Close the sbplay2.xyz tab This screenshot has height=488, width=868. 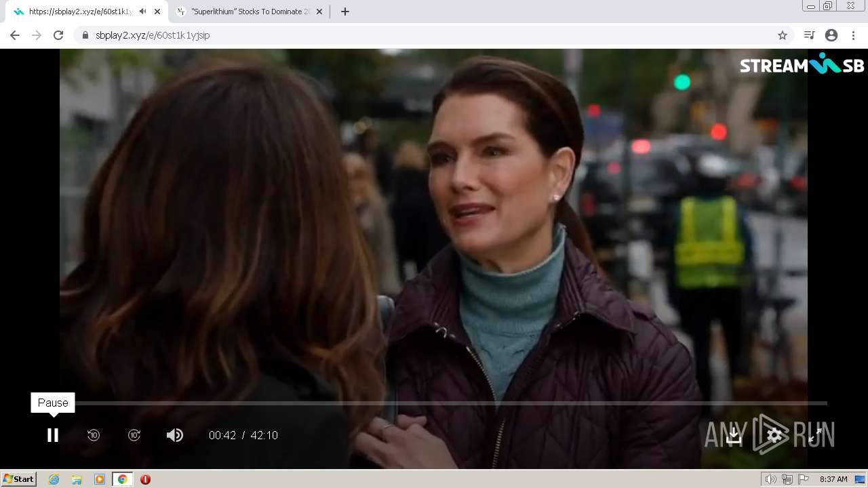tap(157, 12)
